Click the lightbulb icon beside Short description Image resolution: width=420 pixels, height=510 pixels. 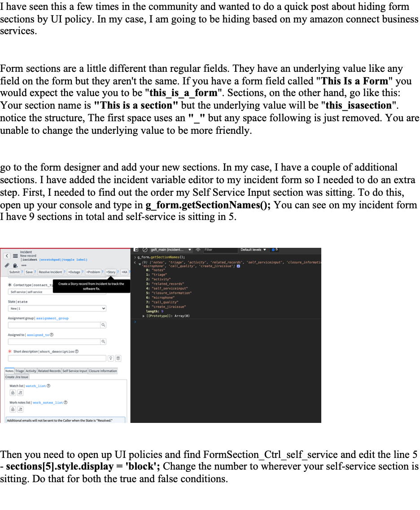[110, 358]
